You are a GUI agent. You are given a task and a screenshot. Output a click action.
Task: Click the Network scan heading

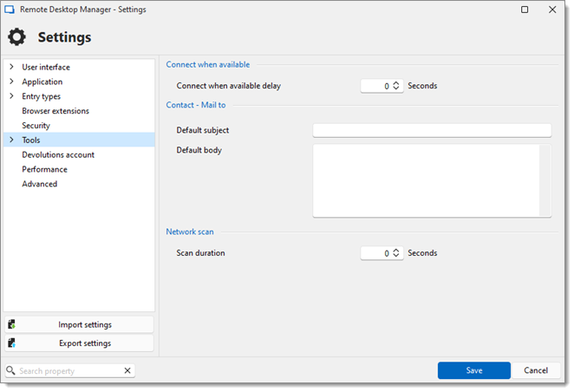(190, 232)
